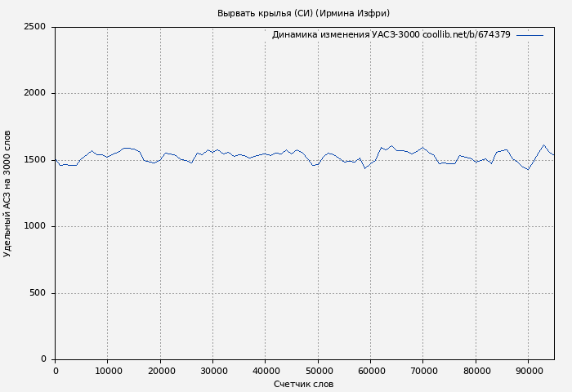Click the 1500 y-axis tick label

34,160
